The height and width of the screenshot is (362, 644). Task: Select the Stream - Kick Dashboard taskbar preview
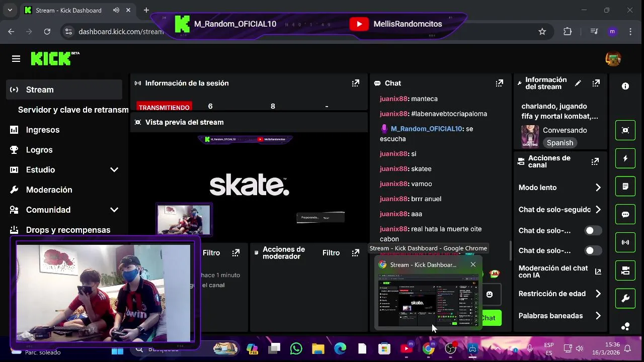428,293
